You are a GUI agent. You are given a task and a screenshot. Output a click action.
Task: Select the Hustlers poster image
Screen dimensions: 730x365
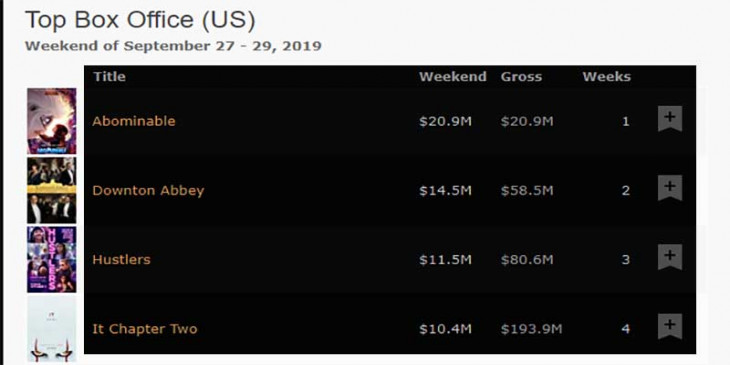click(x=52, y=259)
